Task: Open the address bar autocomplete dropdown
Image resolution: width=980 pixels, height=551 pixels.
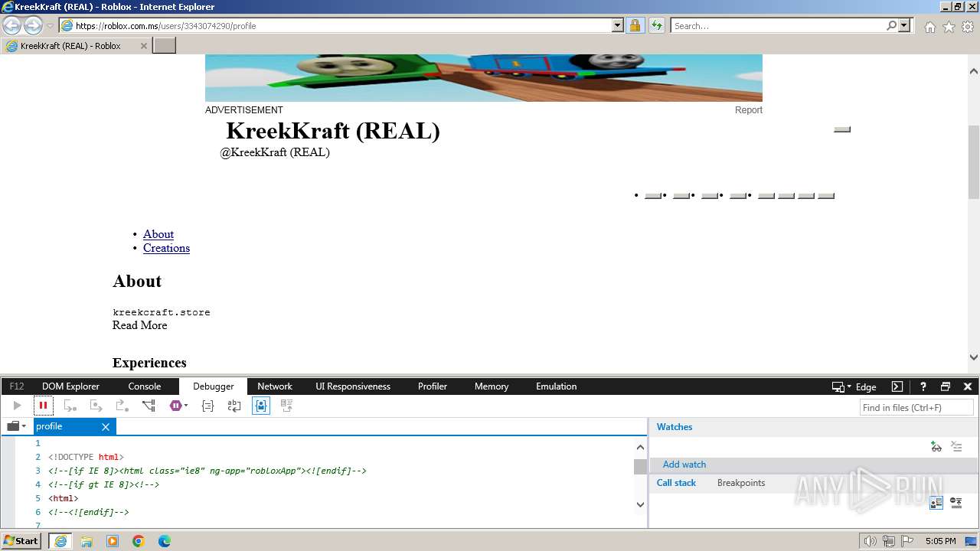Action: 618,25
